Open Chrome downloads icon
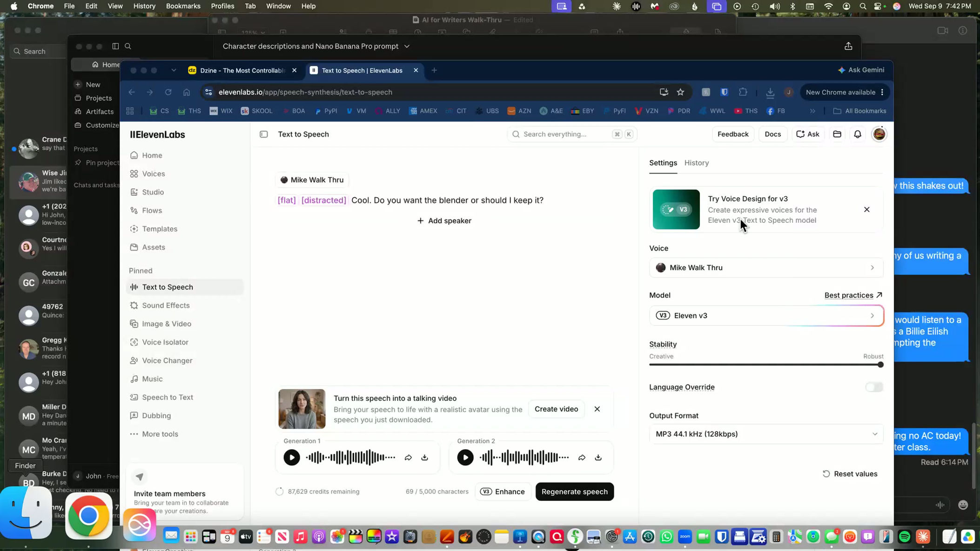This screenshot has height=551, width=980. coord(770,93)
